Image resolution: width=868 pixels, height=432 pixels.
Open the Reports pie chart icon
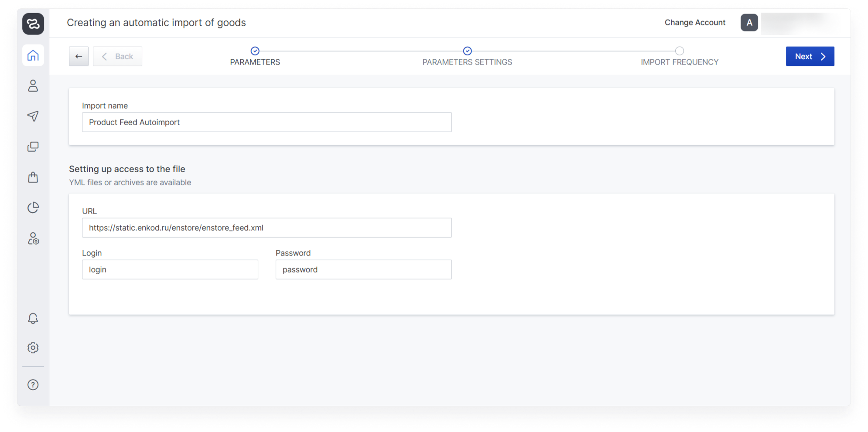tap(33, 207)
